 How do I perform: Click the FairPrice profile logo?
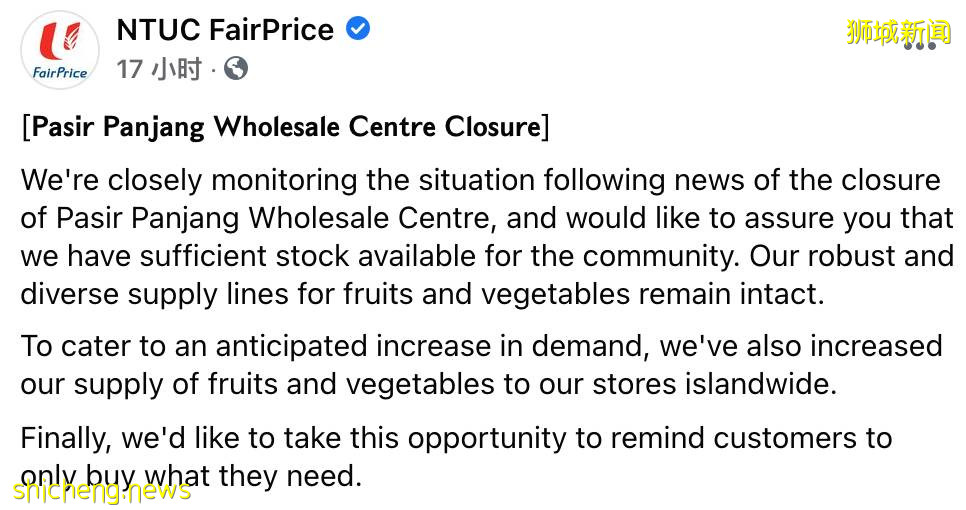[59, 50]
